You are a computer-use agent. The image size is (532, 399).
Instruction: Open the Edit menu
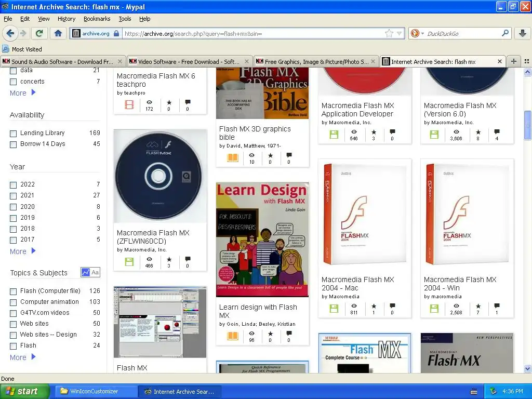(x=25, y=19)
